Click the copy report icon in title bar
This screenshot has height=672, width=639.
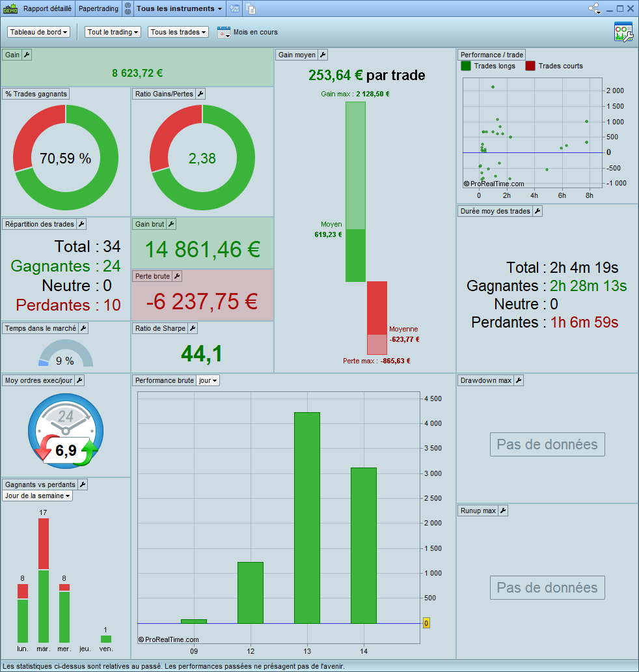click(251, 8)
